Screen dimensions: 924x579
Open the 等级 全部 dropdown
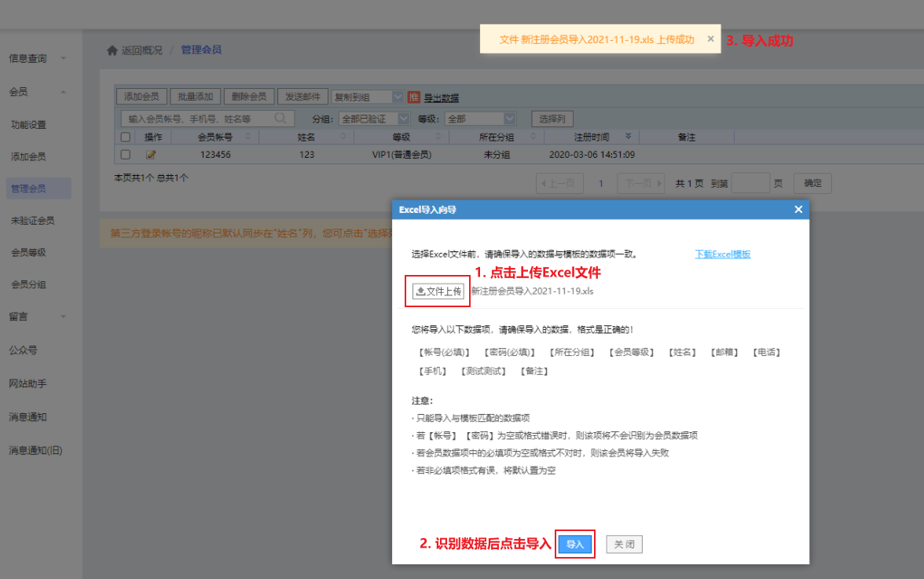click(480, 119)
